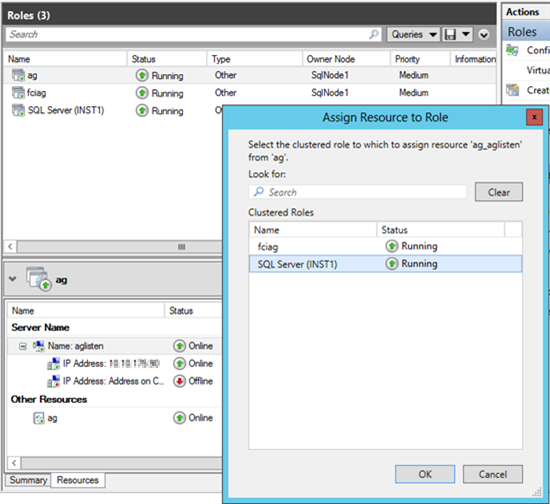Screen dimensions: 550x504
Task: Click the ag role icon in Roles list
Action: tap(18, 75)
